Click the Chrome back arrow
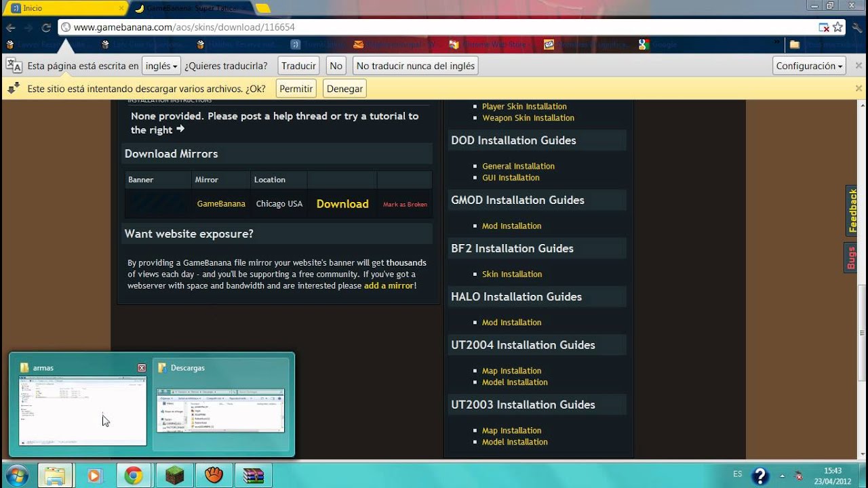This screenshot has width=868, height=488. 10,28
